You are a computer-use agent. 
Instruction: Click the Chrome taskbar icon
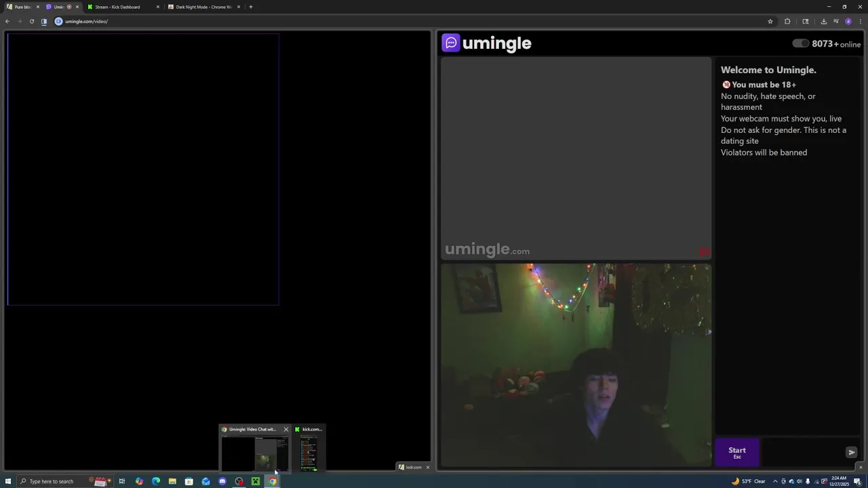272,481
